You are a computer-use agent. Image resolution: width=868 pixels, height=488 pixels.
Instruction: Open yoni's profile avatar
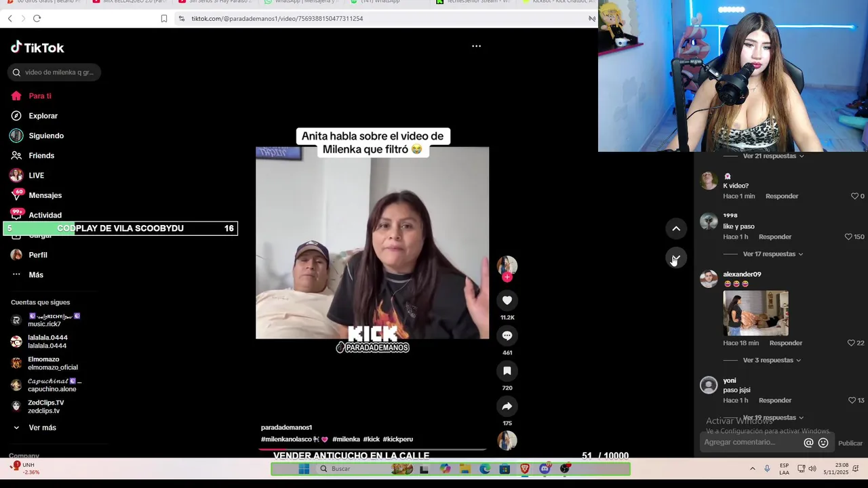(709, 385)
